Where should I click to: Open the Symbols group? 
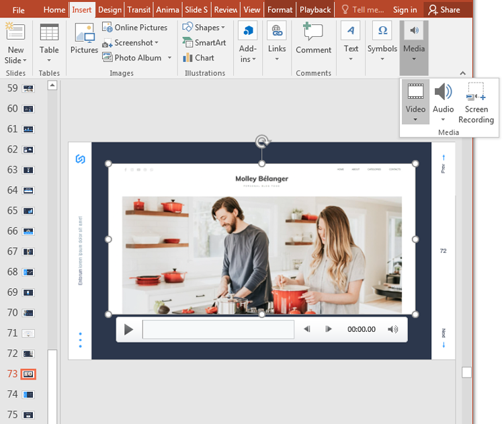[382, 42]
